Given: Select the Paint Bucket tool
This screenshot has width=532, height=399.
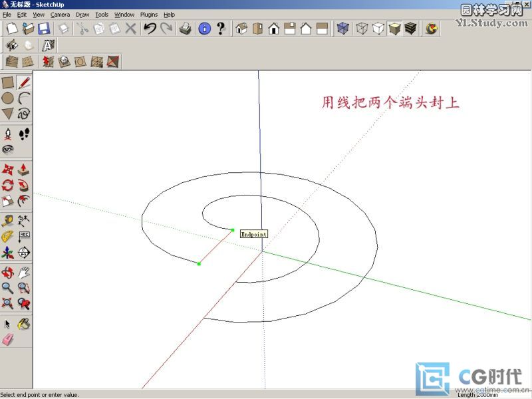Looking at the screenshot, I should 24,325.
